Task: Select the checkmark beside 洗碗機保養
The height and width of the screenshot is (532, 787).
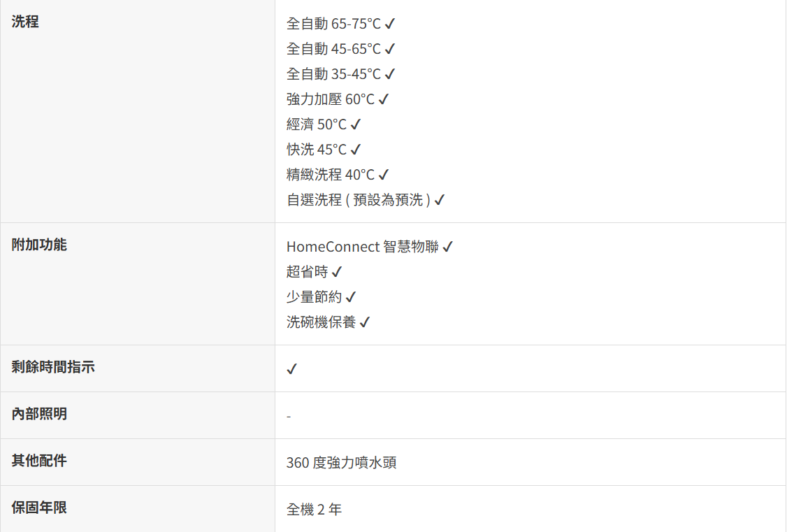Action: [364, 322]
